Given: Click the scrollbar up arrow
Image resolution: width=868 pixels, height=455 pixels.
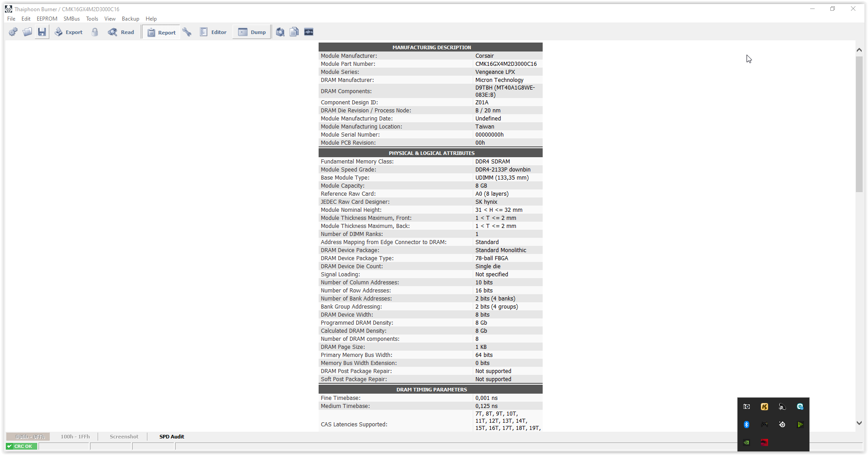Looking at the screenshot, I should (859, 50).
